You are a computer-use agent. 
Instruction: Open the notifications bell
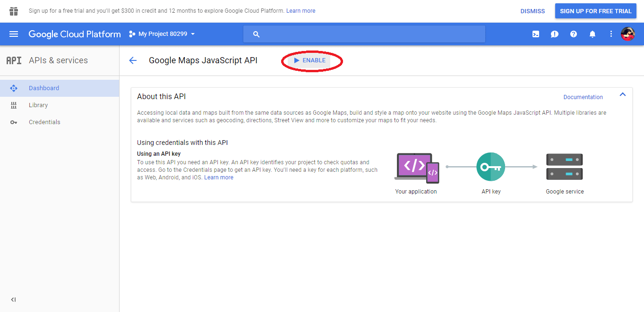tap(592, 34)
